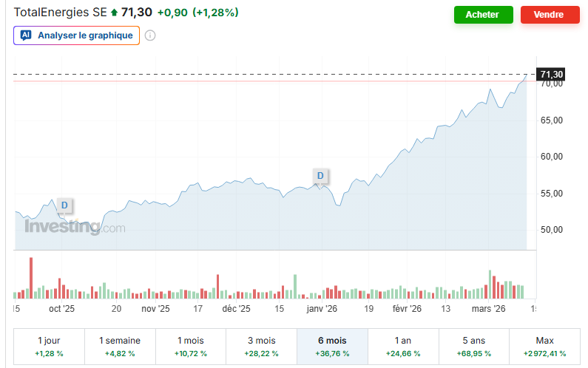Click the tallest red volume bar

click(31, 277)
